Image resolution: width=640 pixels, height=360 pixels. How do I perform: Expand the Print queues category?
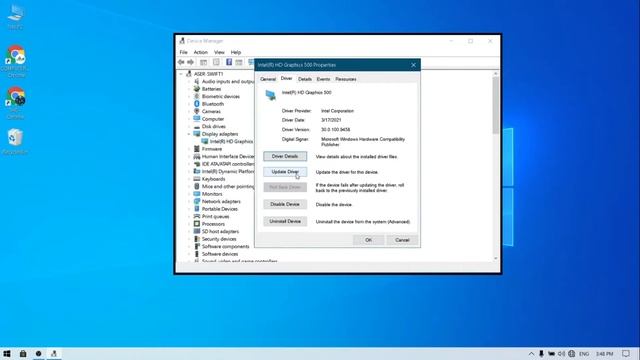(189, 216)
